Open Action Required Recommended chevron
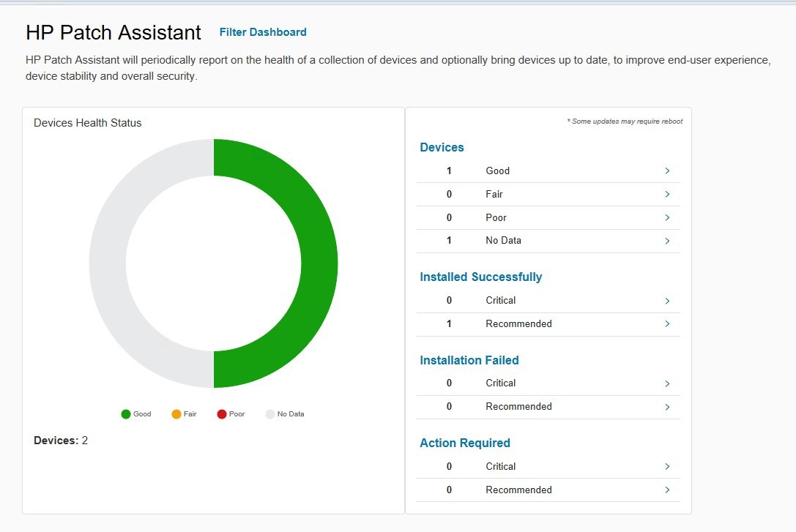 click(667, 490)
